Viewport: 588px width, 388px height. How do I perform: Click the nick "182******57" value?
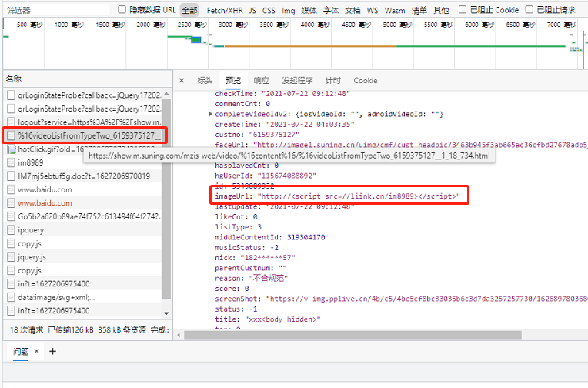point(267,258)
